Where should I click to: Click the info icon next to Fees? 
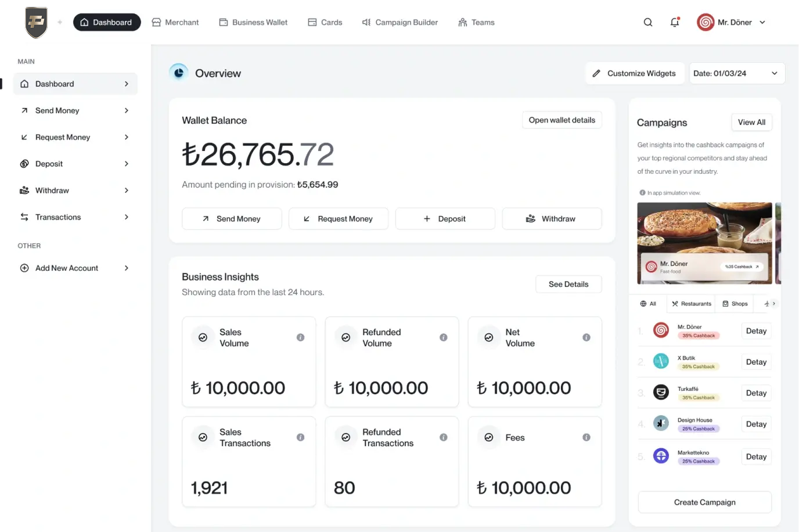pyautogui.click(x=586, y=437)
